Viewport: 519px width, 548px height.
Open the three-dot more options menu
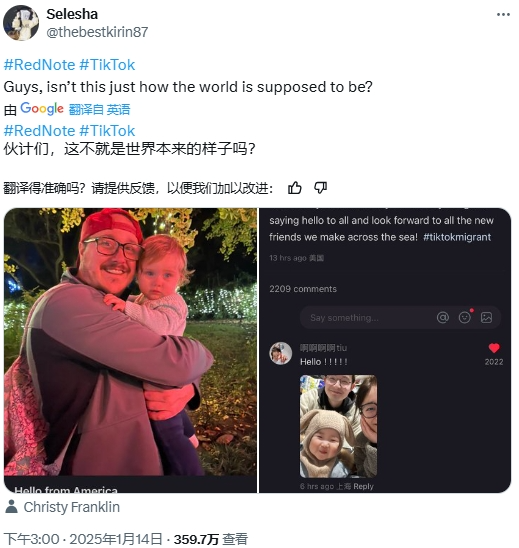point(503,14)
